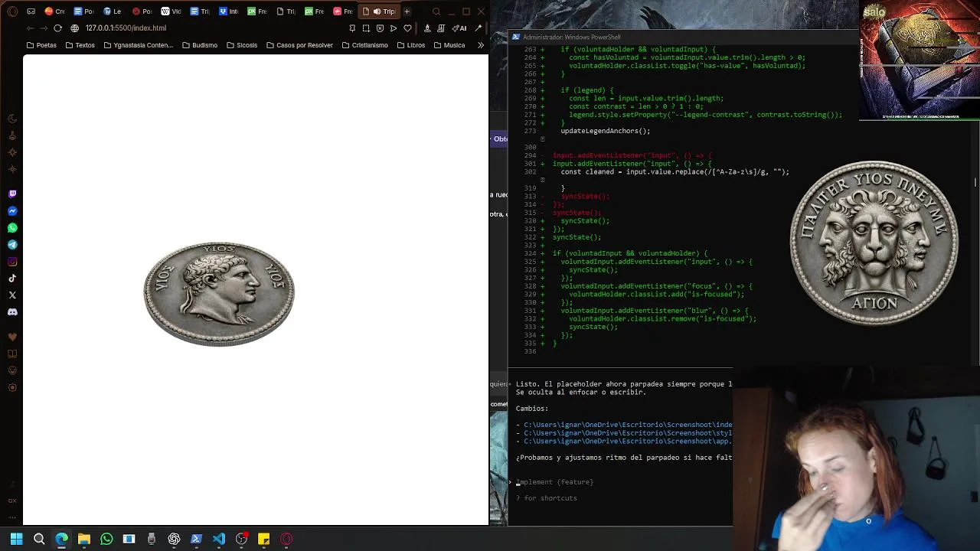The image size is (980, 551).
Task: Switch to the 'Cre' tab
Action: pos(54,11)
